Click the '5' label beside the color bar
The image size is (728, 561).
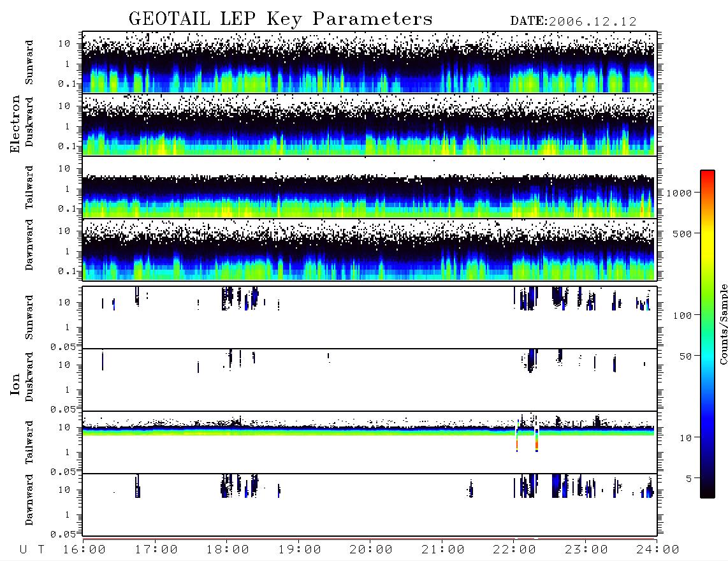pyautogui.click(x=689, y=479)
